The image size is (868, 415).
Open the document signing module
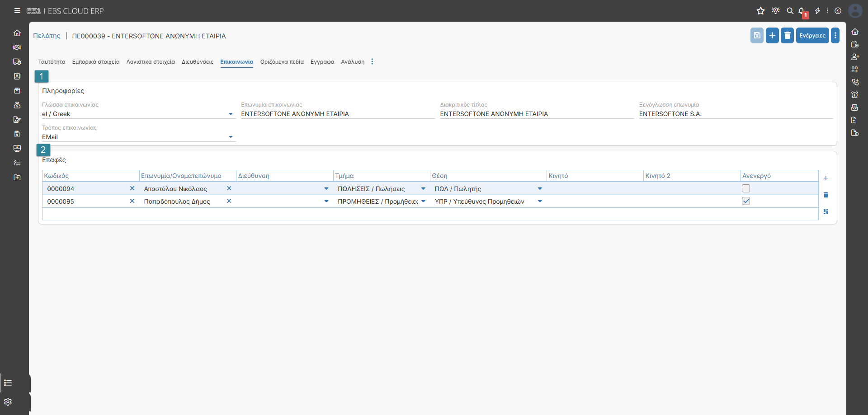pyautogui.click(x=17, y=120)
